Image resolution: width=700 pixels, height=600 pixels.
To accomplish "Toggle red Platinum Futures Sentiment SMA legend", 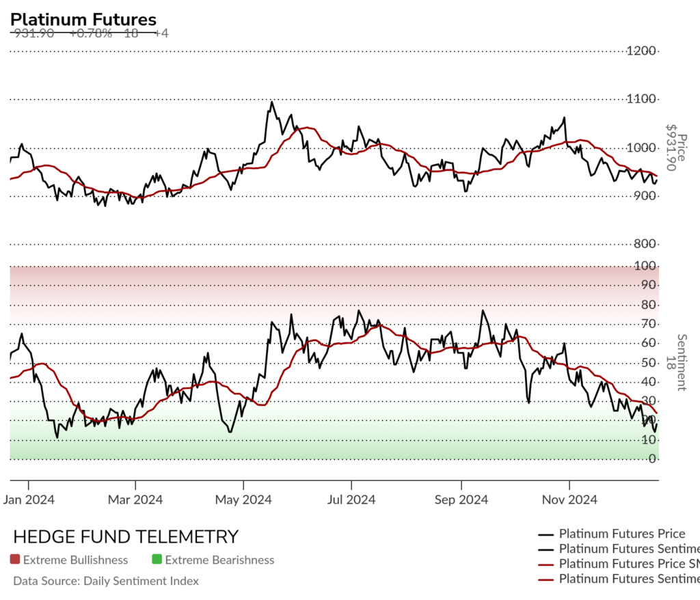I will [x=619, y=579].
